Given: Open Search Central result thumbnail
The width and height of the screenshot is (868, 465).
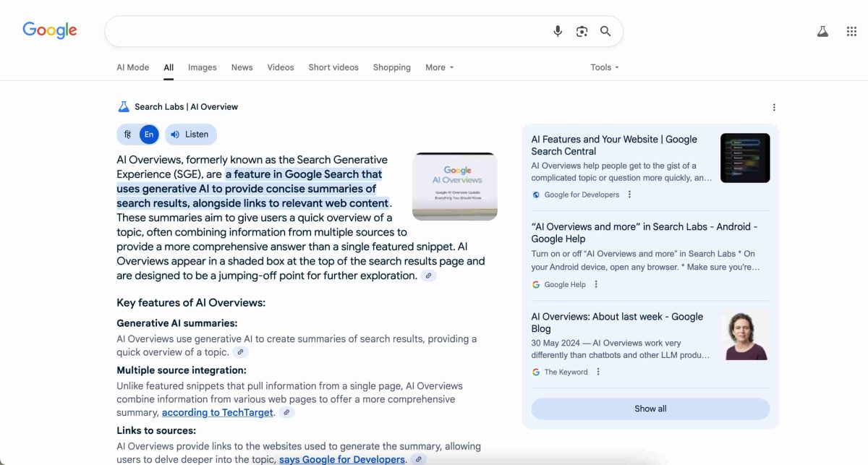Looking at the screenshot, I should (x=745, y=158).
